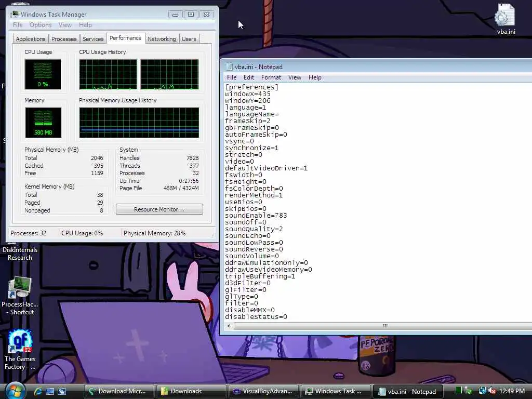Switch to vba.ini - Notepad taskbar button

pyautogui.click(x=408, y=391)
